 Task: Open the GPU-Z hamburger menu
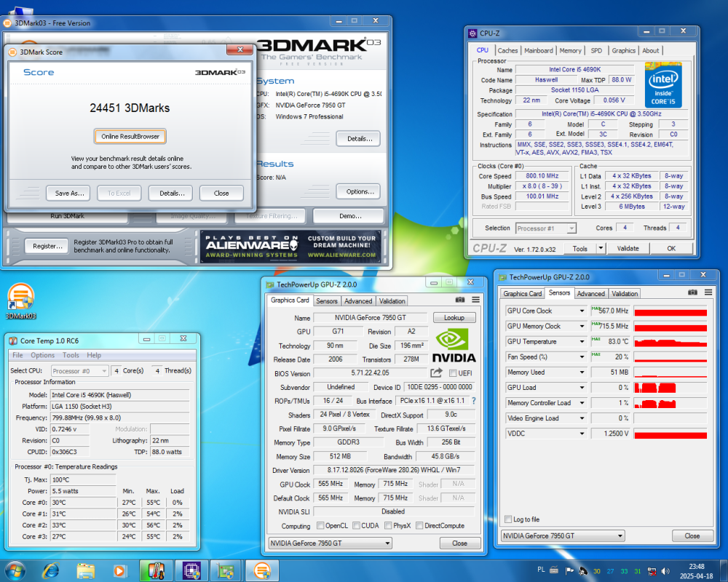coord(475,300)
